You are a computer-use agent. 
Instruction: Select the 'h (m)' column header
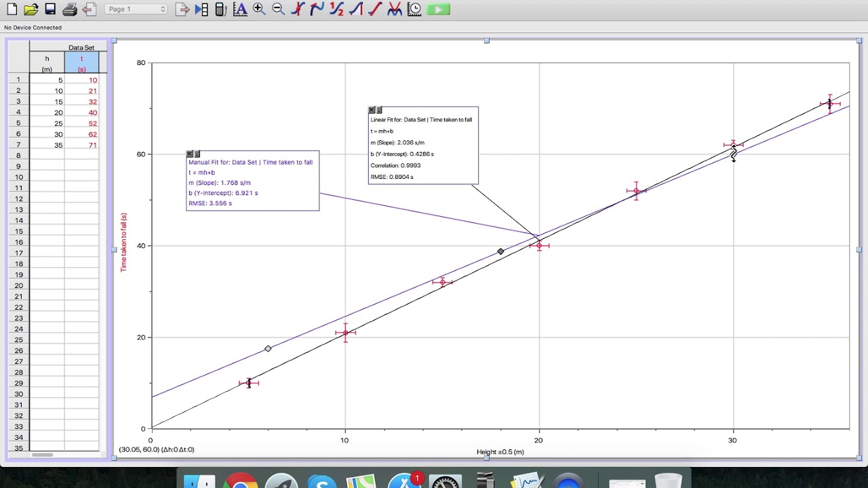(x=47, y=63)
